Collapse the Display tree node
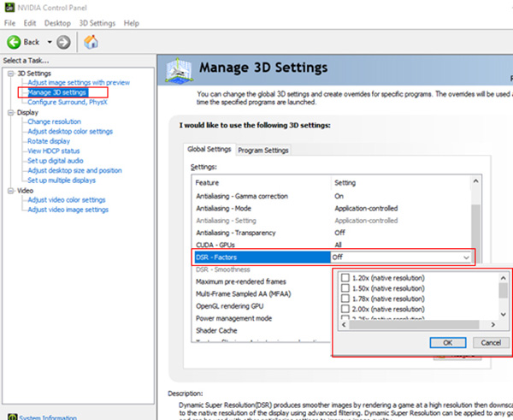 [x=9, y=112]
